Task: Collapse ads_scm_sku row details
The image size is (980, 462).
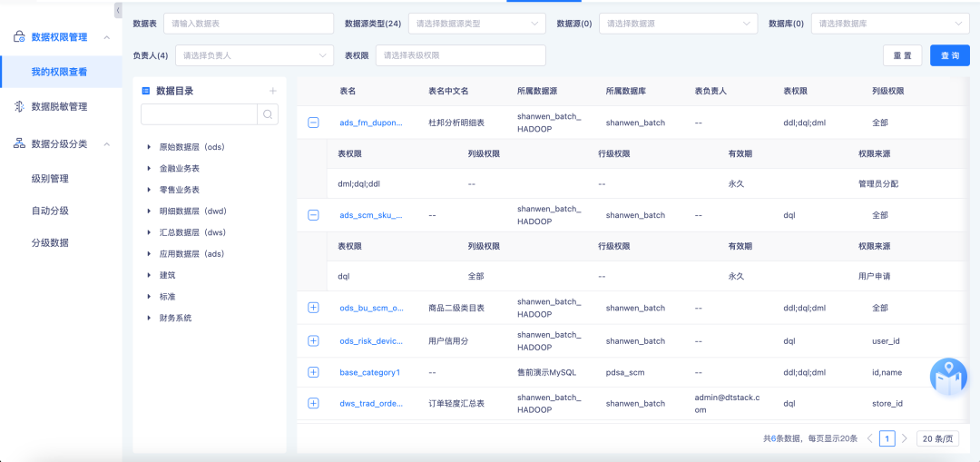Action: click(313, 215)
